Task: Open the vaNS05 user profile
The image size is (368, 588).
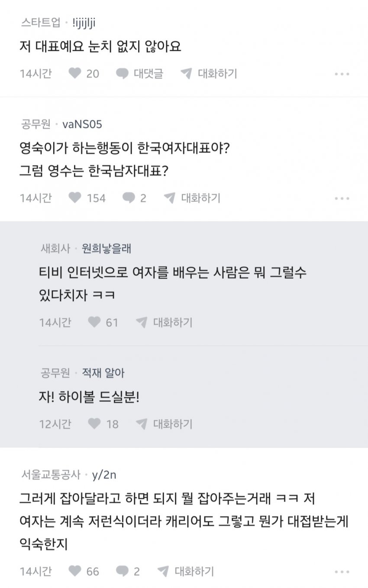Action: (82, 125)
